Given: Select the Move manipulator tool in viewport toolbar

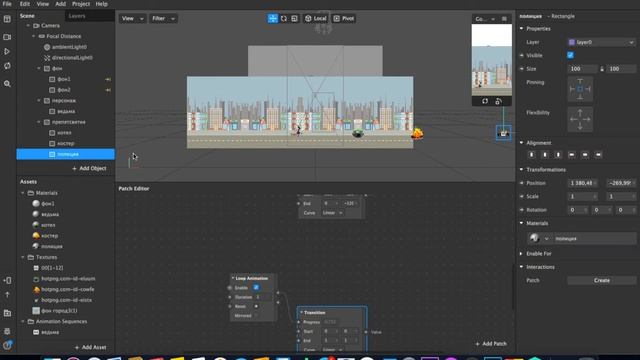Looking at the screenshot, I should pos(273,18).
